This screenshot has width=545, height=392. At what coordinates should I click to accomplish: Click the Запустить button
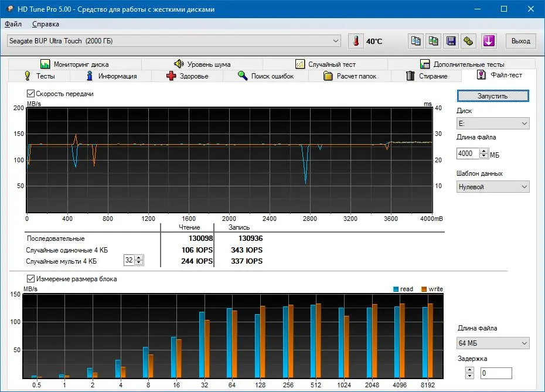pyautogui.click(x=493, y=96)
